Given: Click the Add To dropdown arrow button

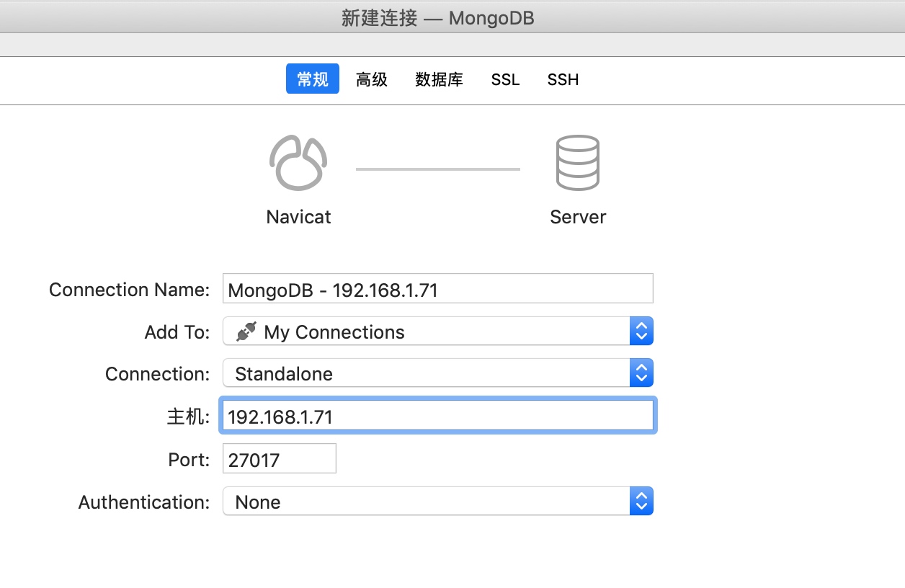Looking at the screenshot, I should click(x=641, y=332).
